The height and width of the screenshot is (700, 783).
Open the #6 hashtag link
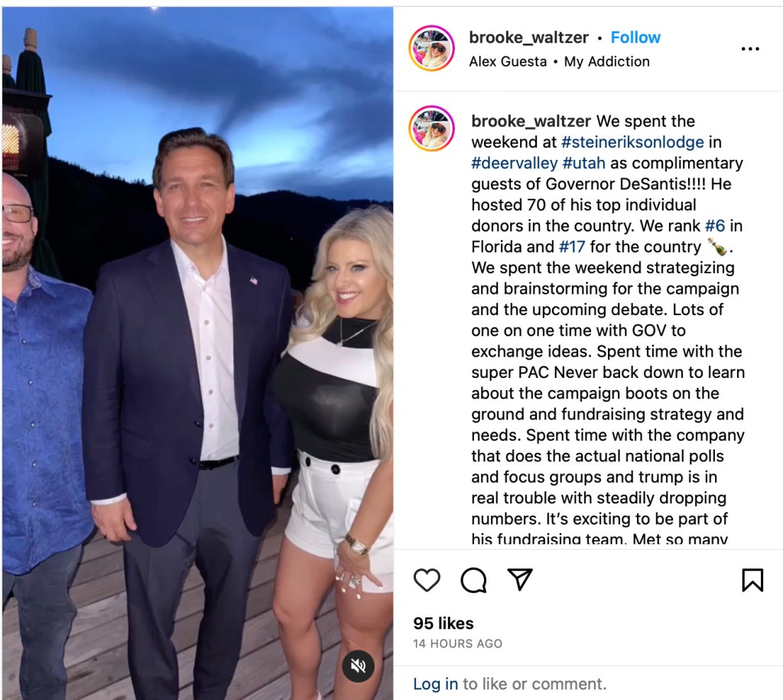tap(715, 226)
